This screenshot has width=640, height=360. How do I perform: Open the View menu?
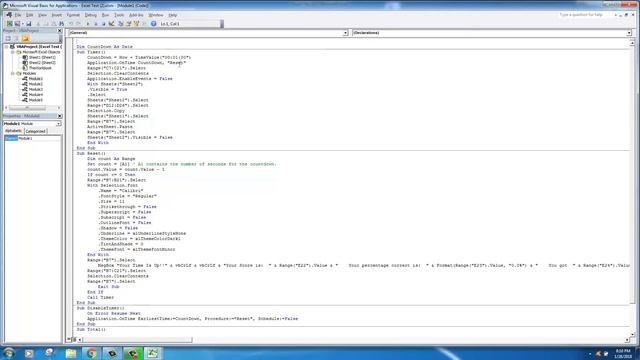42,15
